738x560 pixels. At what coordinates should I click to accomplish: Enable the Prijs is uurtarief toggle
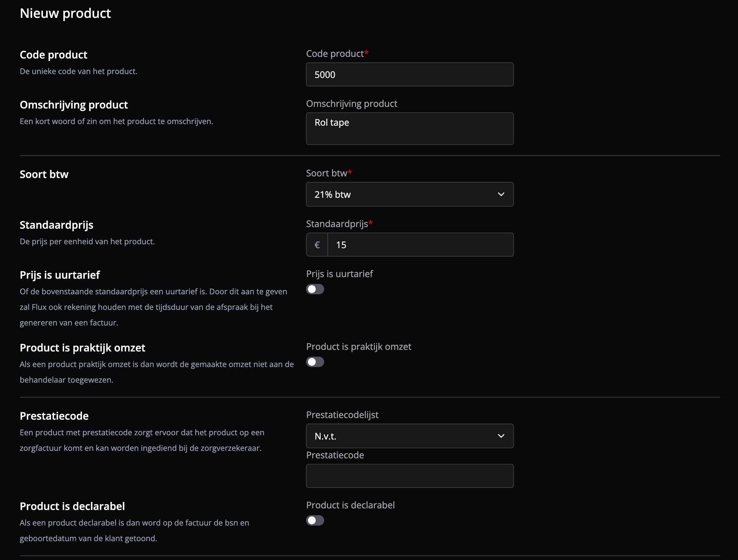315,289
